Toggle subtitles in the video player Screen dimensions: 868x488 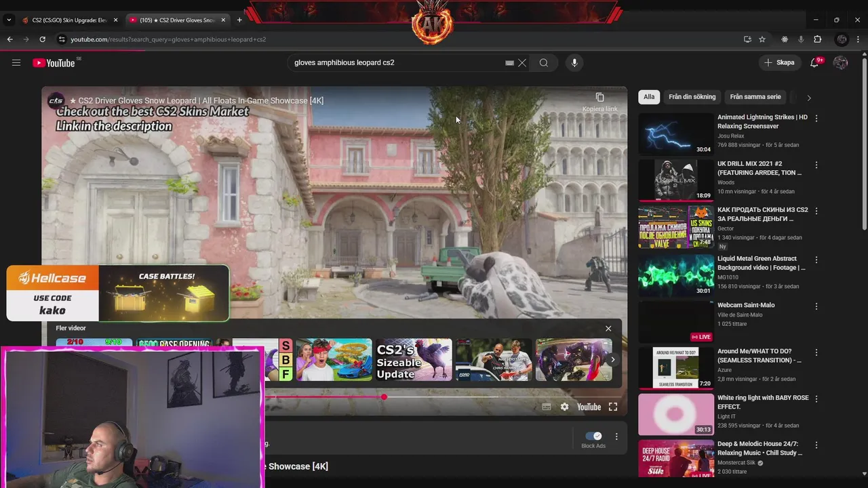click(x=546, y=407)
